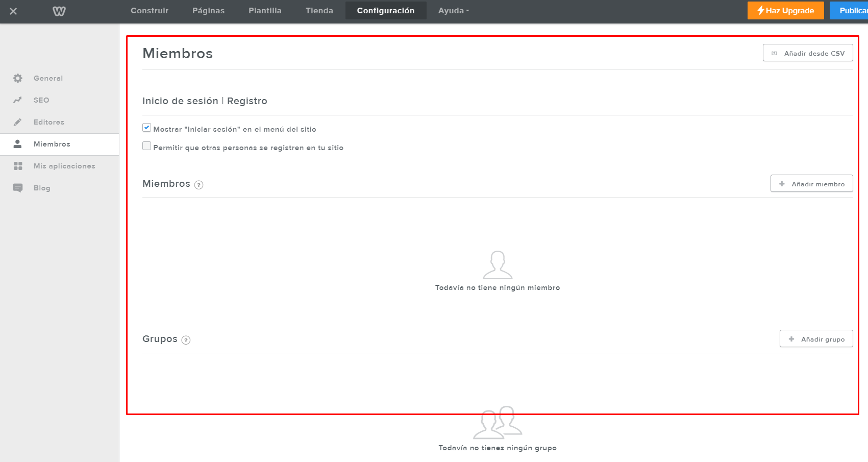This screenshot has height=462, width=868.
Task: Expand the Ayuda dropdown menu
Action: tap(454, 11)
